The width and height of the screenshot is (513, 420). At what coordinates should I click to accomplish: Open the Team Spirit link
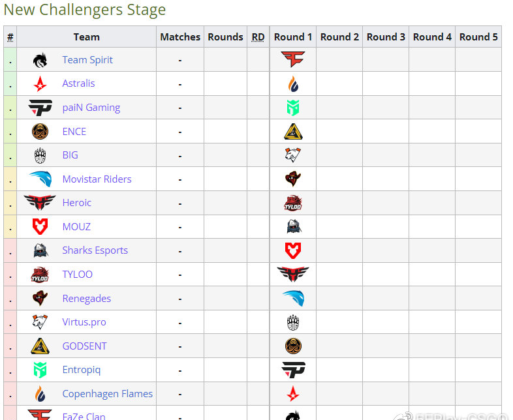pos(87,60)
